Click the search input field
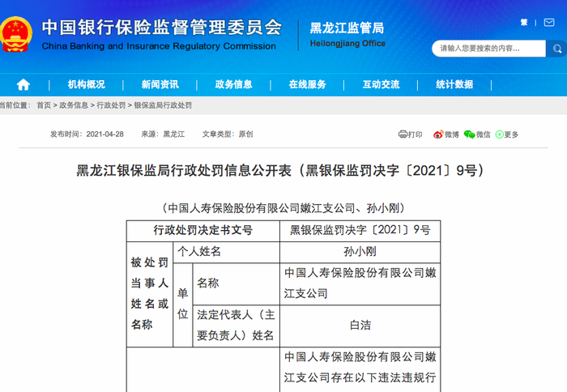Viewport: 567px width, 392px height. 488,49
